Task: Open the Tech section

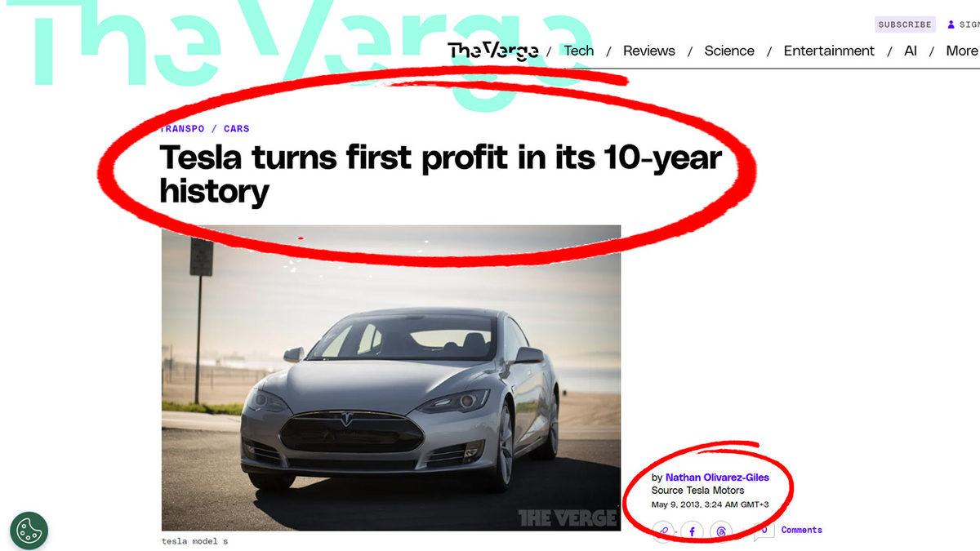Action: tap(579, 51)
